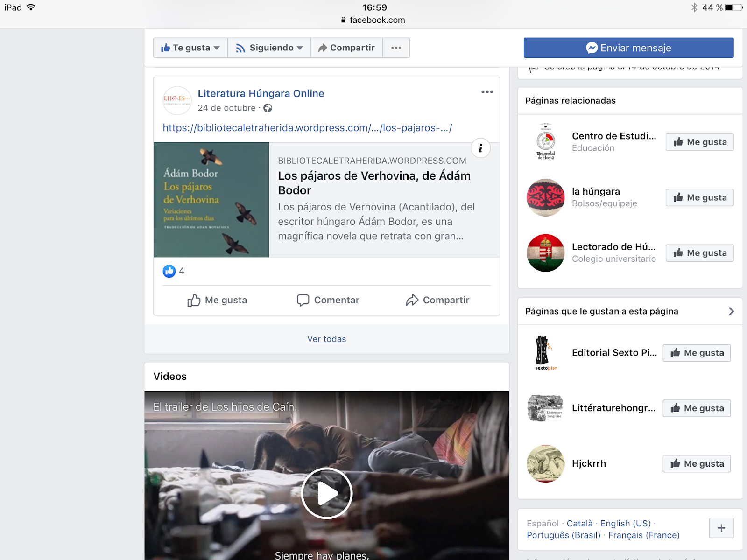Click Lectorado de Hú... page logo
Screen dimensions: 747x560
[x=545, y=253]
